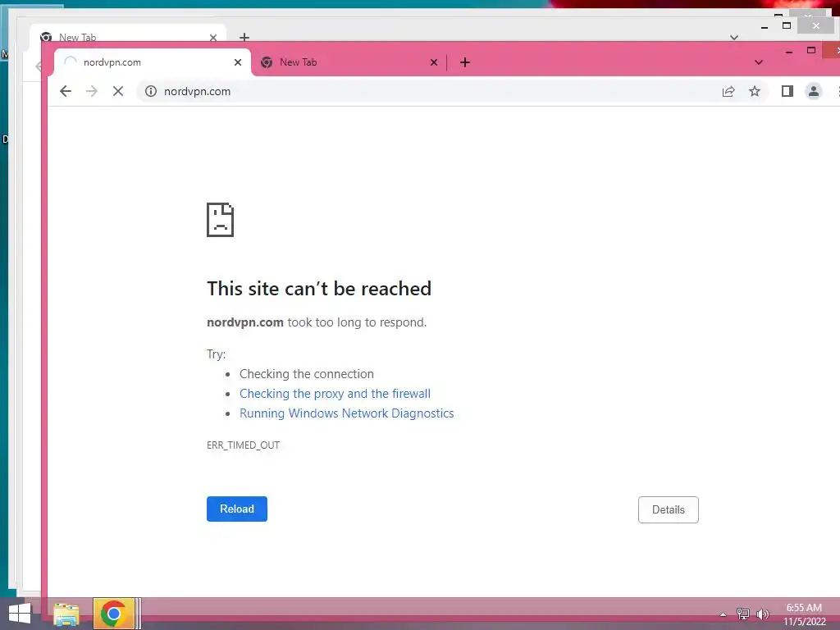Open the profile avatar icon
840x630 pixels.
(x=813, y=92)
